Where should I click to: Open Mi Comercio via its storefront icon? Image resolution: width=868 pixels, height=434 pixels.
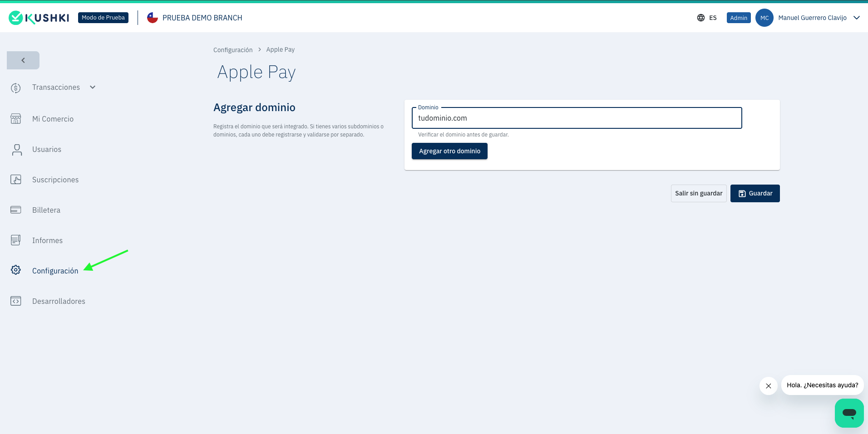point(15,119)
